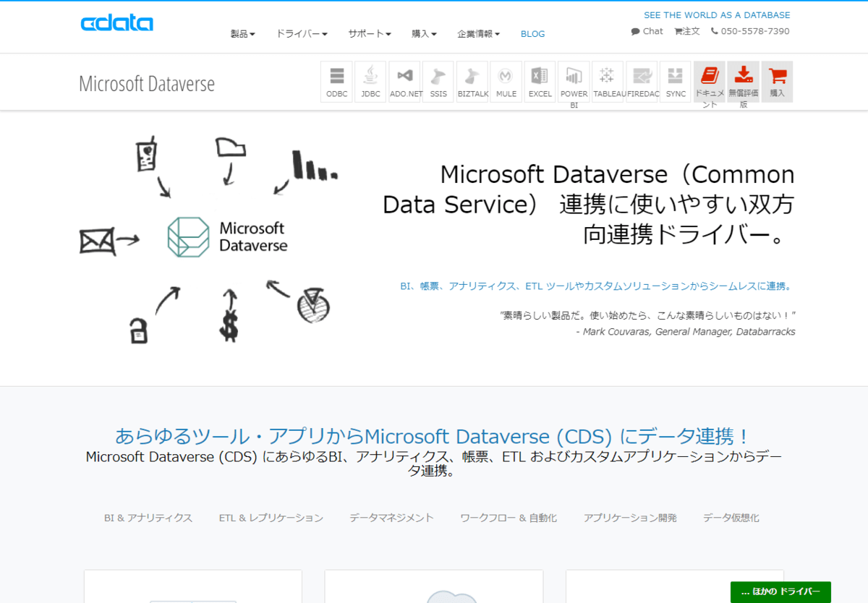Click the Mule connector icon

click(506, 82)
